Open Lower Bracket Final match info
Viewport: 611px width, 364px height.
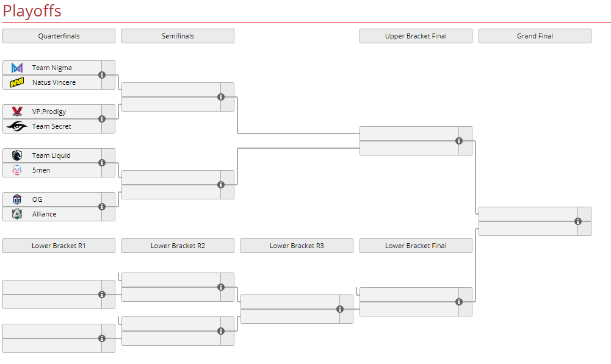(x=459, y=302)
